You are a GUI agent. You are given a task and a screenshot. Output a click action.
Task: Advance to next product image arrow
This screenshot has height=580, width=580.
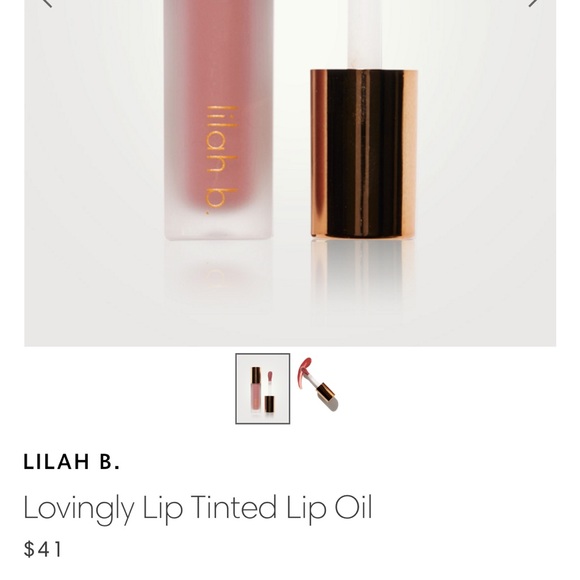tap(533, 3)
